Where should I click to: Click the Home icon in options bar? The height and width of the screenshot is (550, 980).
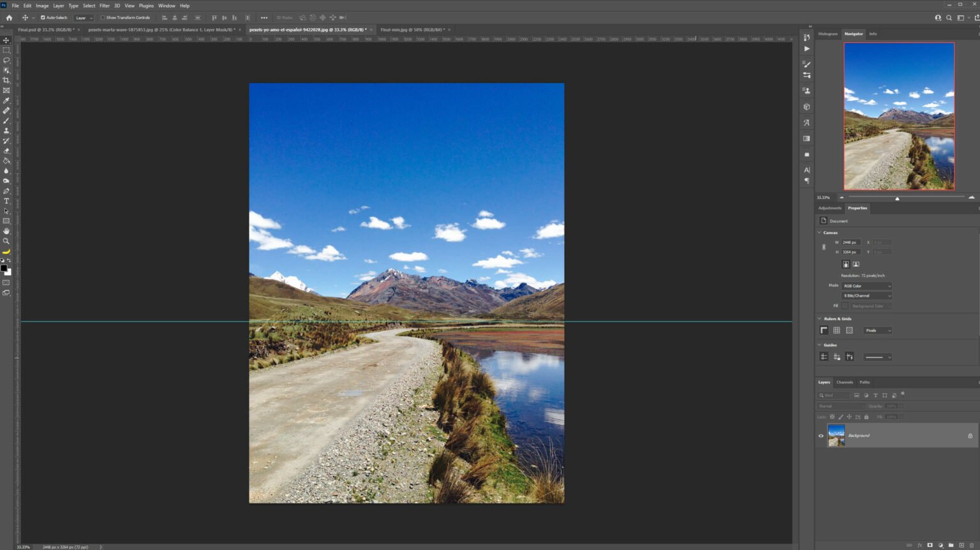point(9,18)
